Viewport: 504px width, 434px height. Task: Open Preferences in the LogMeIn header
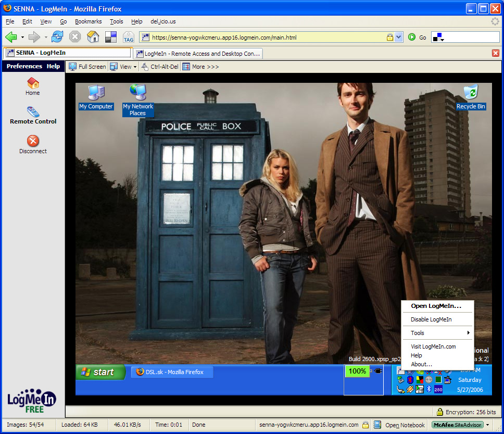coord(24,66)
